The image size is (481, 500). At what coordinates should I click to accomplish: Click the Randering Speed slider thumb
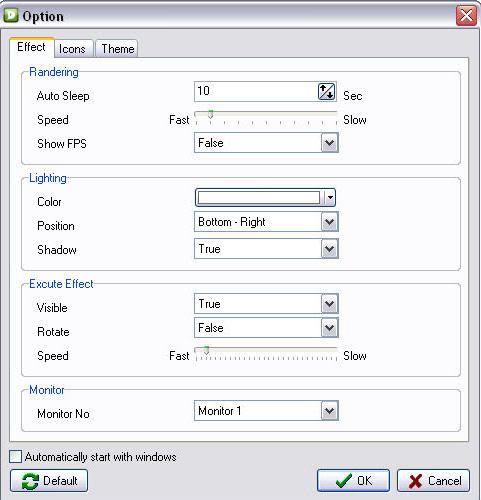tap(210, 114)
